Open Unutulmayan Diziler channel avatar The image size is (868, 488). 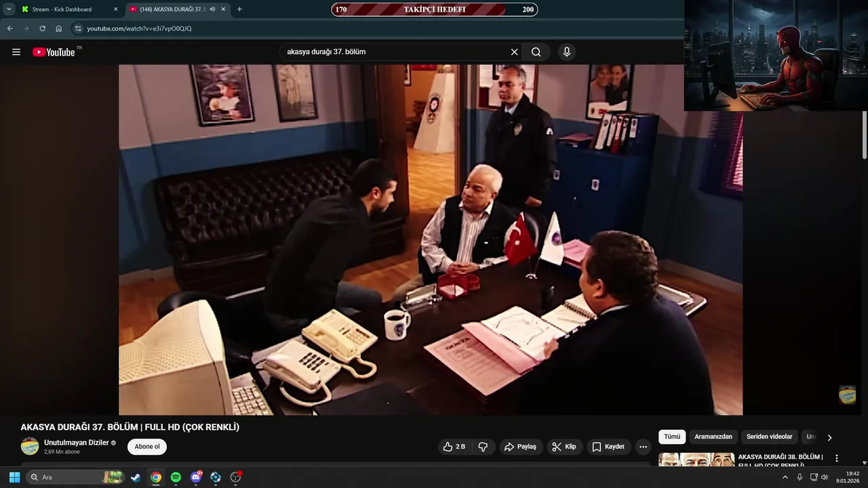coord(30,447)
